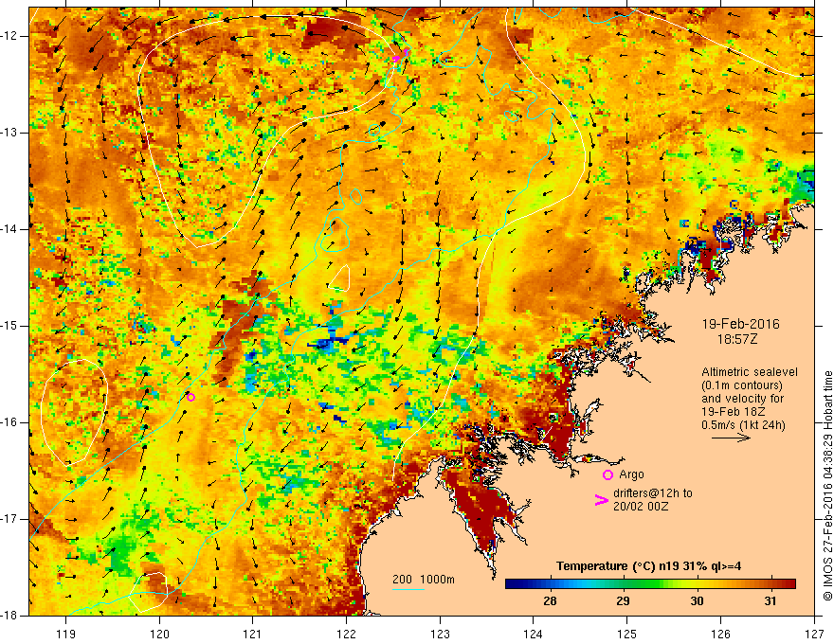Click the latitude label -12
The width and height of the screenshot is (834, 644).
[9, 36]
